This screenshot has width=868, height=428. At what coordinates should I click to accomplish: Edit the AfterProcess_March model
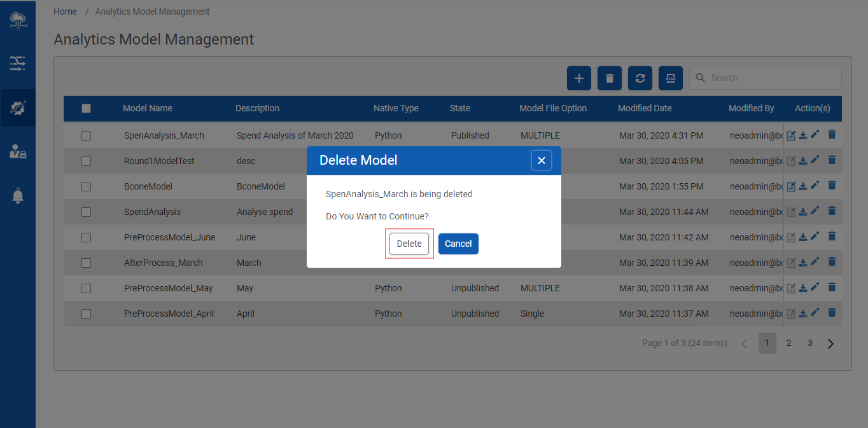point(815,261)
